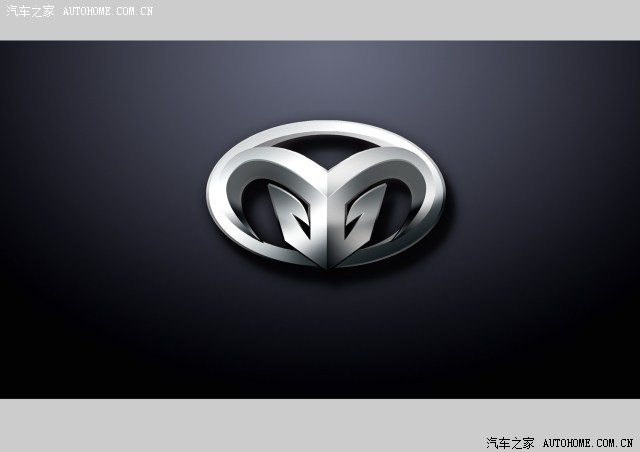Viewport: 640px width, 452px height.
Task: Click the silver oval car emblem
Action: pos(326,195)
